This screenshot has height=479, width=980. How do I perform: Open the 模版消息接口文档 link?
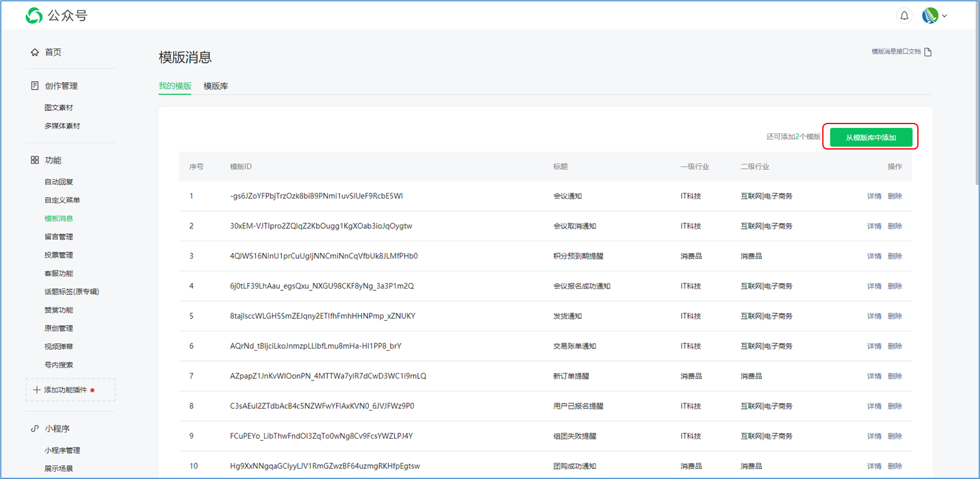tap(896, 52)
